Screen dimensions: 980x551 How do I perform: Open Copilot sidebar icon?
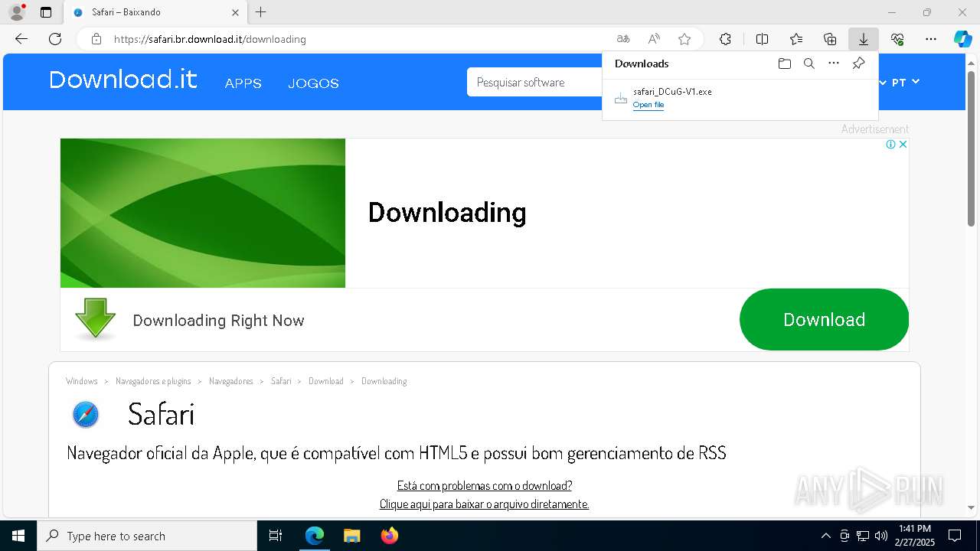tap(963, 39)
